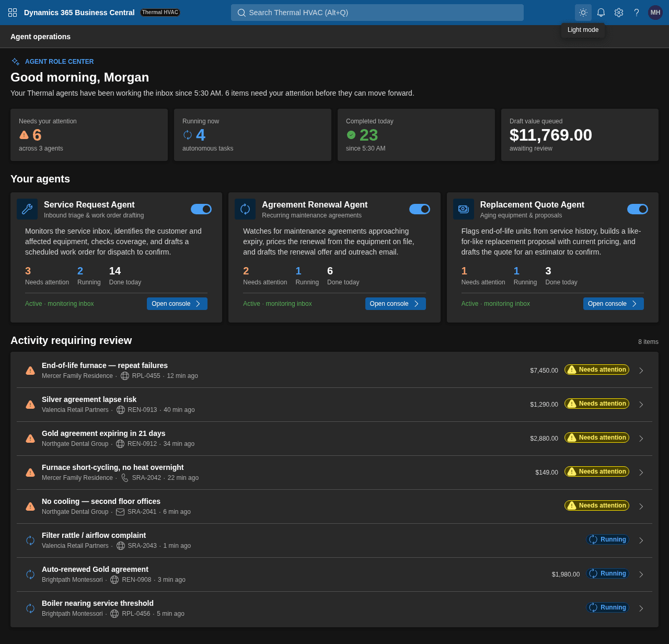Open console for Replacement Quote Agent
The image size is (669, 644).
pyautogui.click(x=614, y=304)
